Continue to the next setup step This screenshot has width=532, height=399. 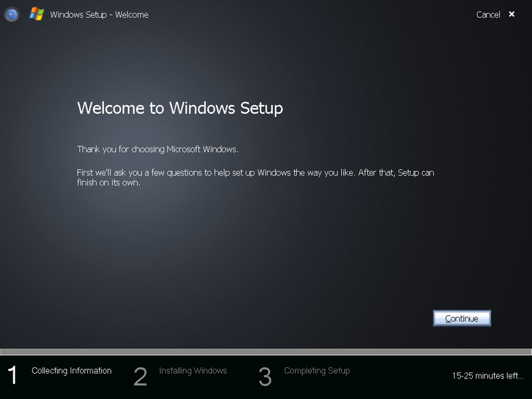pos(462,319)
